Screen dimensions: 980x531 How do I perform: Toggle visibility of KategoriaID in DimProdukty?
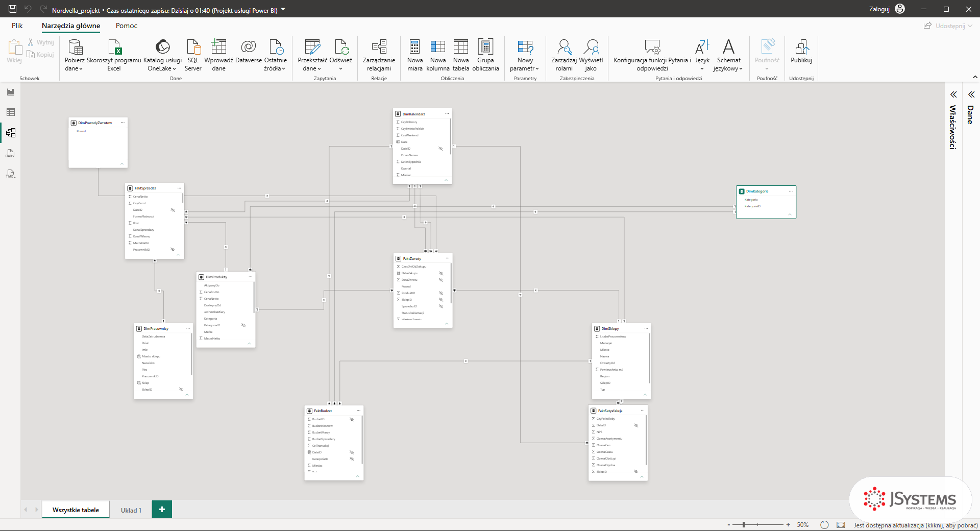pos(243,325)
